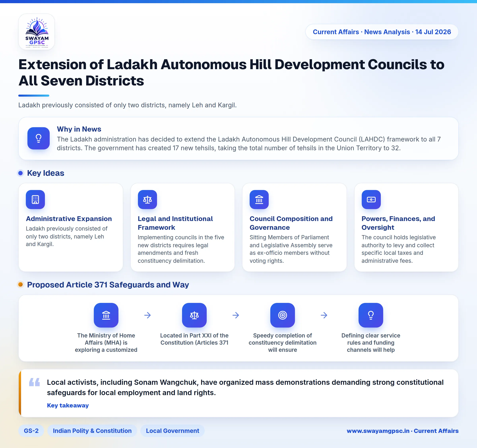Click the Administrative Expansion card description text
The image size is (477, 448).
click(x=66, y=236)
